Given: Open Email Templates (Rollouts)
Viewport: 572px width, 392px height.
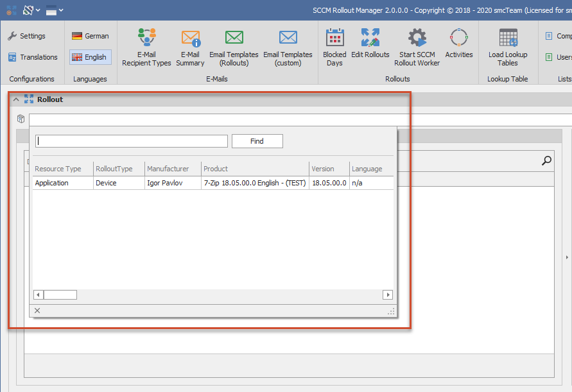Looking at the screenshot, I should pos(234,47).
